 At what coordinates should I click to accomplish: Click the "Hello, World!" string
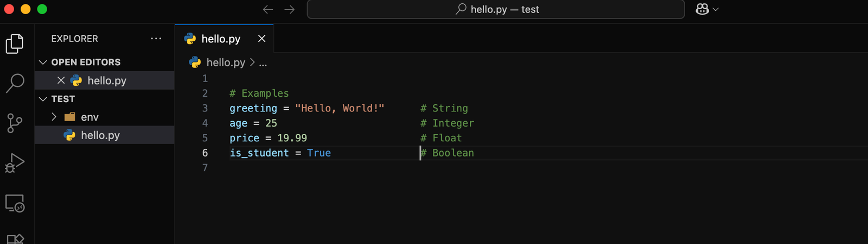[x=340, y=108]
